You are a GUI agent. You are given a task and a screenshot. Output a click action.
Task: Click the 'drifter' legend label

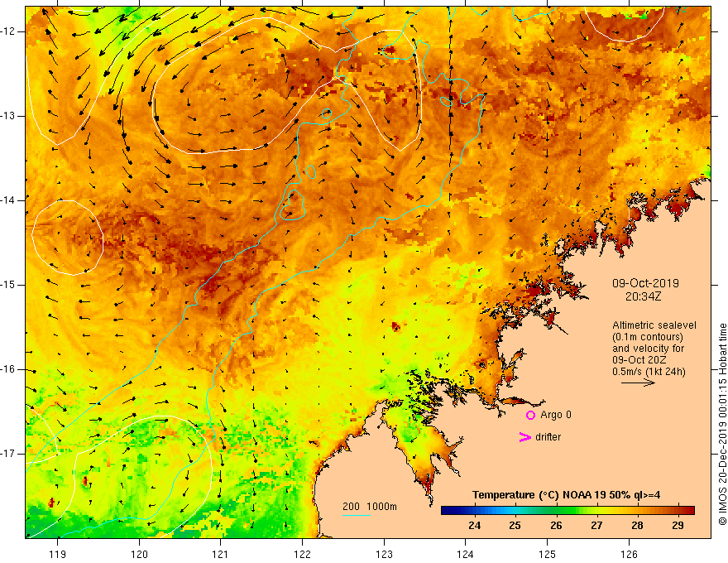[x=548, y=437]
